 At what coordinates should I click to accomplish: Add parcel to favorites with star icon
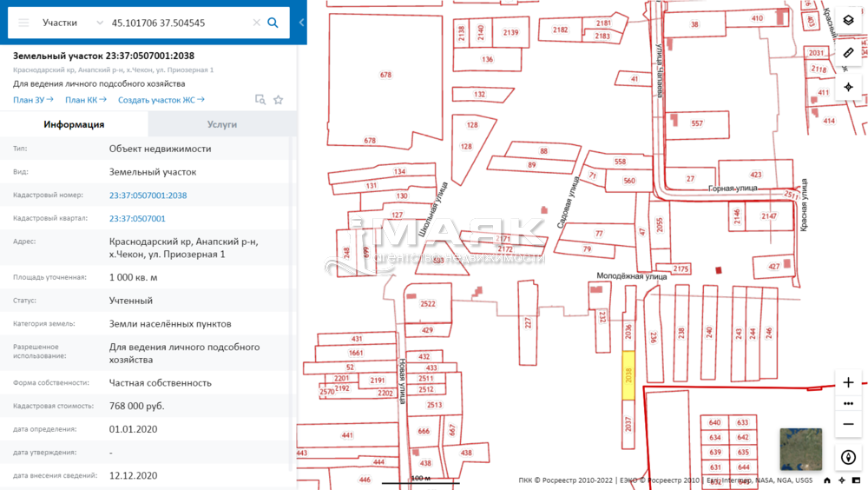[x=279, y=100]
